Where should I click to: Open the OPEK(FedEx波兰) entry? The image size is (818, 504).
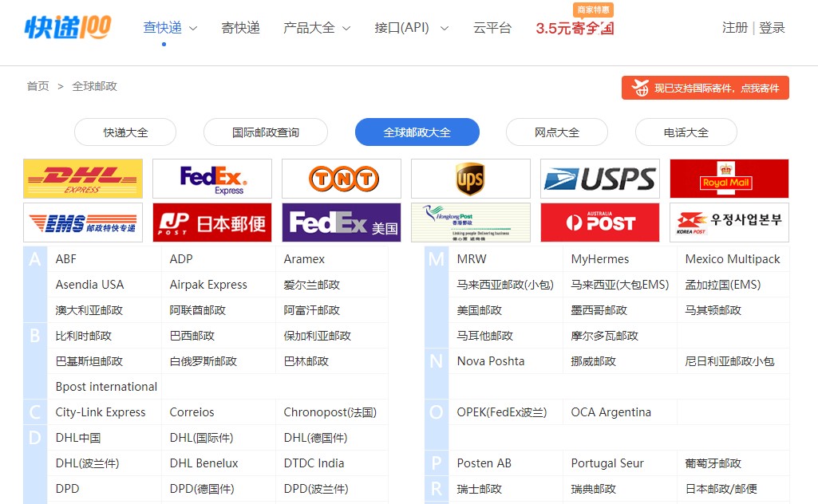pyautogui.click(x=502, y=412)
